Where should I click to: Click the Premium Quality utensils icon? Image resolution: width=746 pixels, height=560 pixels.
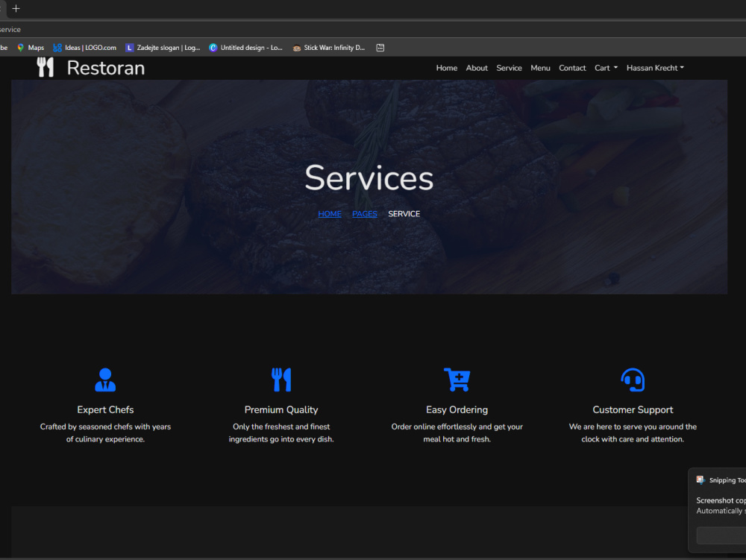281,380
